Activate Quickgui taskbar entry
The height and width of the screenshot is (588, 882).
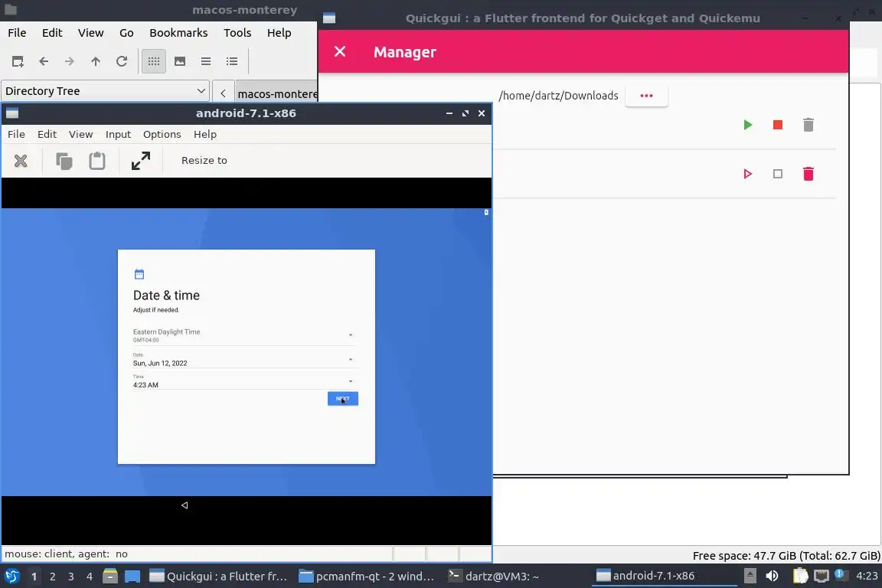pyautogui.click(x=220, y=577)
